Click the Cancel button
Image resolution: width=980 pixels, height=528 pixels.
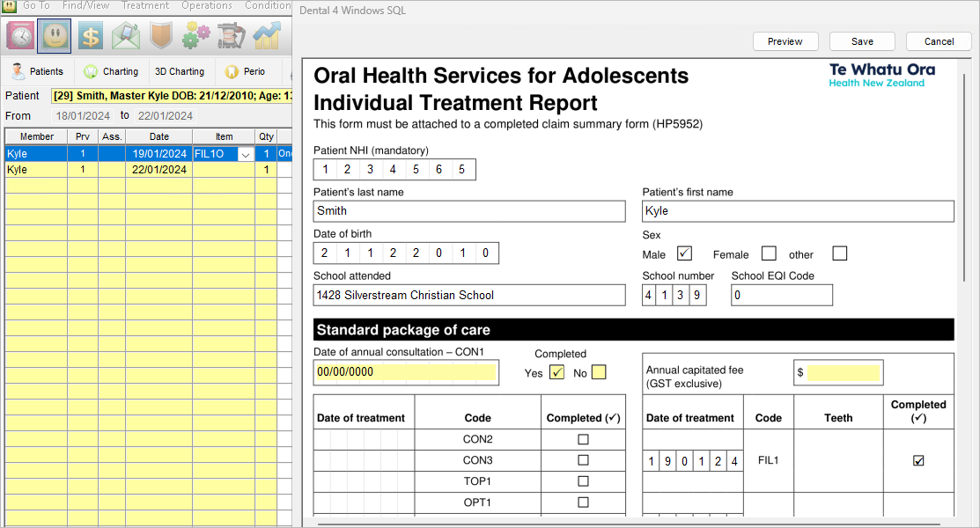[939, 41]
